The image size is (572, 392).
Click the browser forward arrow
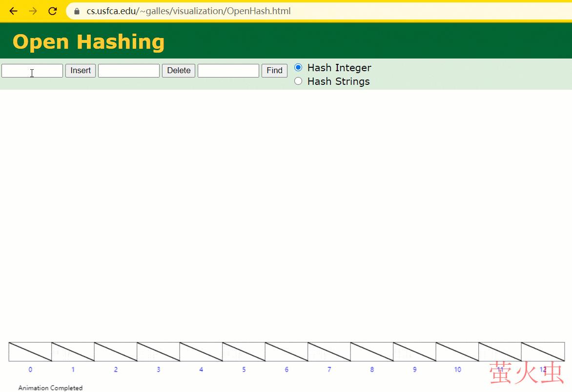click(33, 11)
